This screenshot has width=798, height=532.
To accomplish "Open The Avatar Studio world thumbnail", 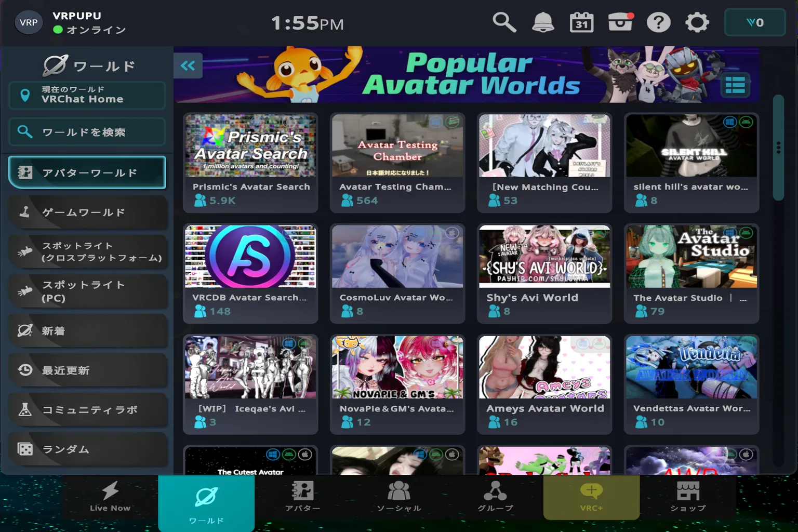I will [691, 256].
